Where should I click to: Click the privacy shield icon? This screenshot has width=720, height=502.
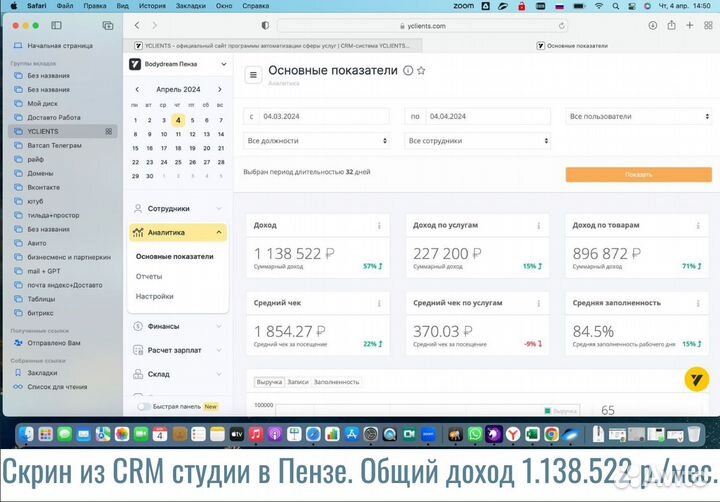[265, 26]
